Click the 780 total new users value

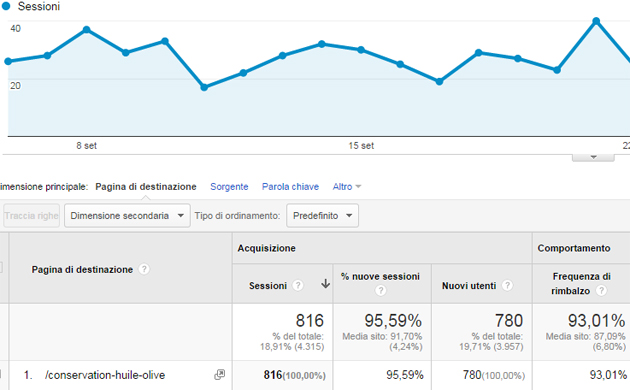click(509, 321)
